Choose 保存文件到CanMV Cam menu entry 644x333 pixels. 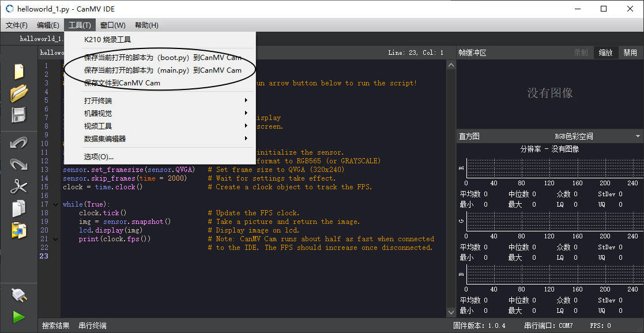pos(160,83)
